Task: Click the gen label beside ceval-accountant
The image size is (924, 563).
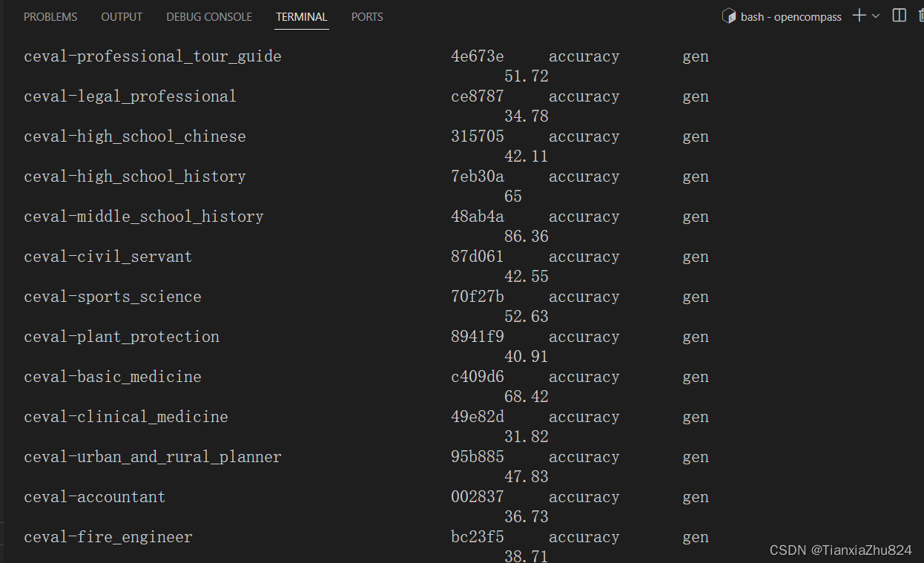Action: coord(695,496)
